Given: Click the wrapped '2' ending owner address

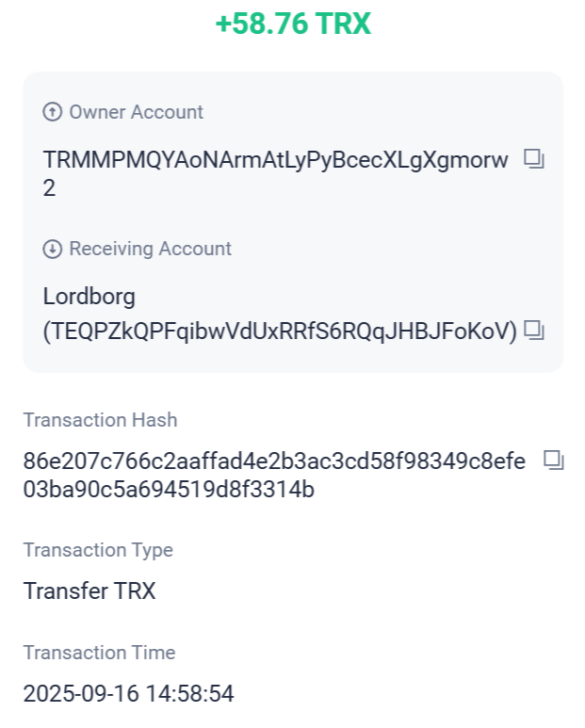Looking at the screenshot, I should [x=49, y=188].
